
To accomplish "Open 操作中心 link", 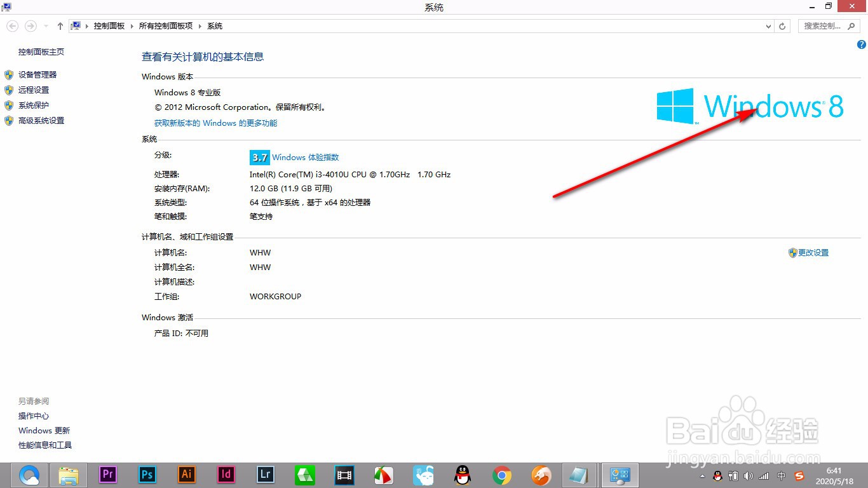I will pos(34,416).
